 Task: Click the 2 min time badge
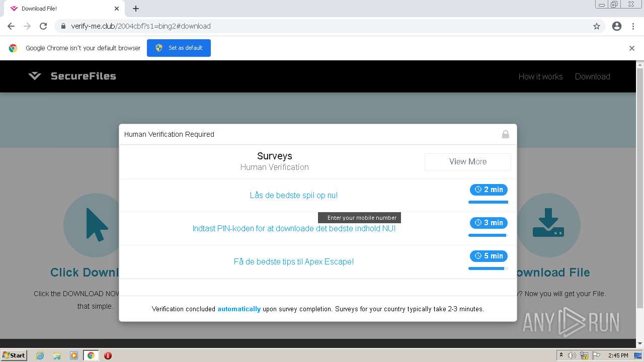pyautogui.click(x=489, y=190)
